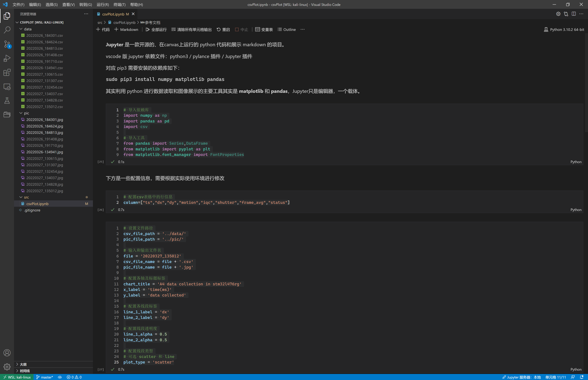Screen dimensions: 588x380
Task: Open 选择(S) menu
Action: (x=51, y=4)
